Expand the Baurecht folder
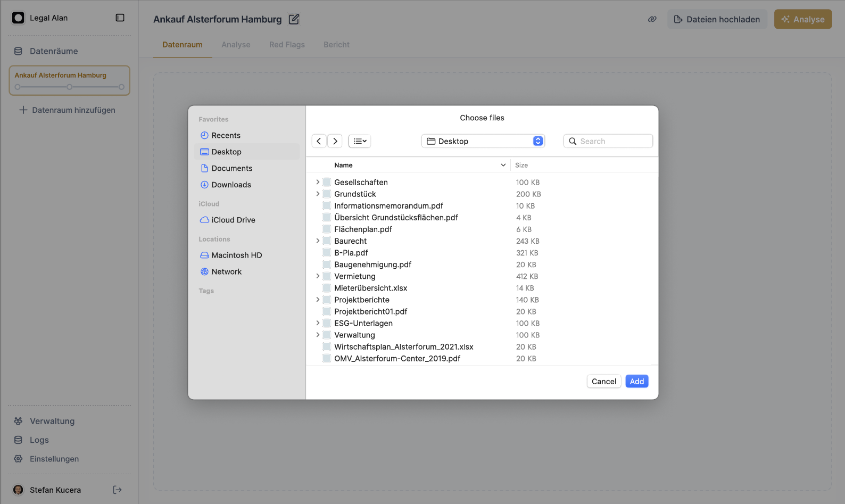This screenshot has width=845, height=504. (318, 241)
